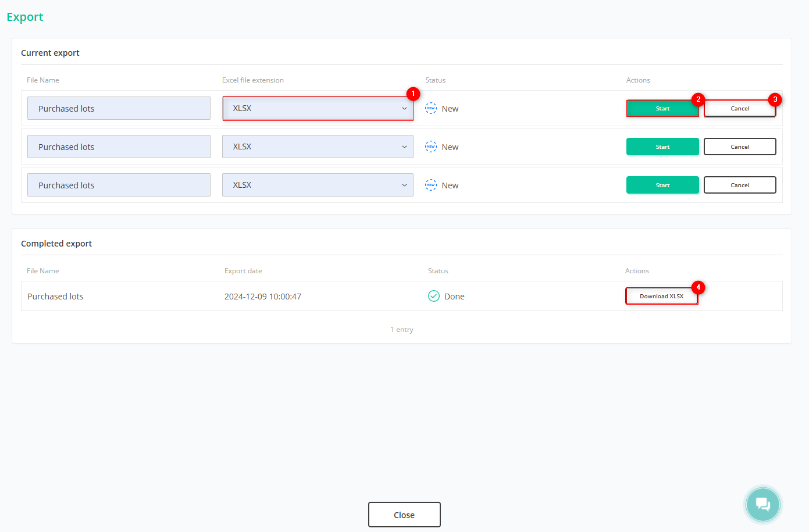Cancel the third pending export
Image resolution: width=809 pixels, height=532 pixels.
pos(739,185)
